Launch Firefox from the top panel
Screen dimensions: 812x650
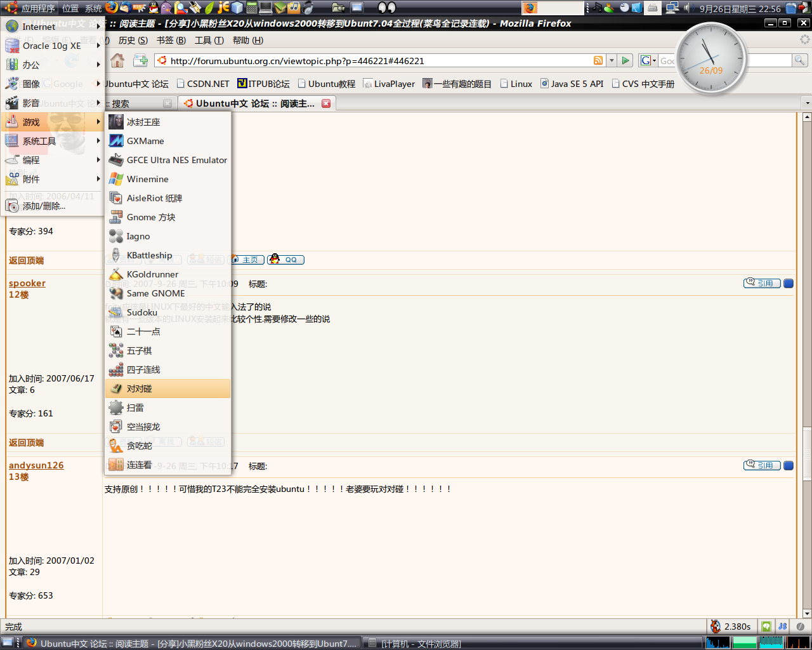tap(111, 8)
